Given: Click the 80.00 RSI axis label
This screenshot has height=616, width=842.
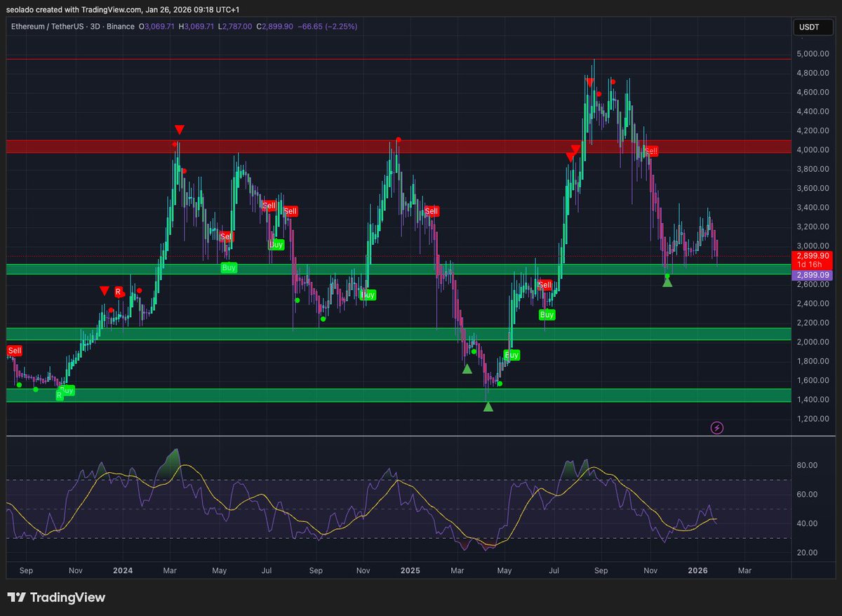Looking at the screenshot, I should [808, 465].
